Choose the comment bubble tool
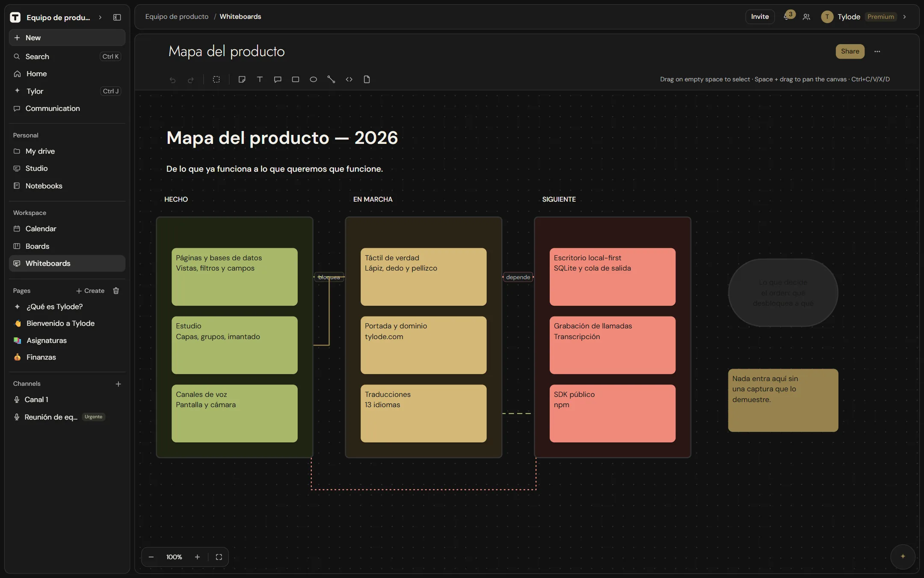 point(278,79)
